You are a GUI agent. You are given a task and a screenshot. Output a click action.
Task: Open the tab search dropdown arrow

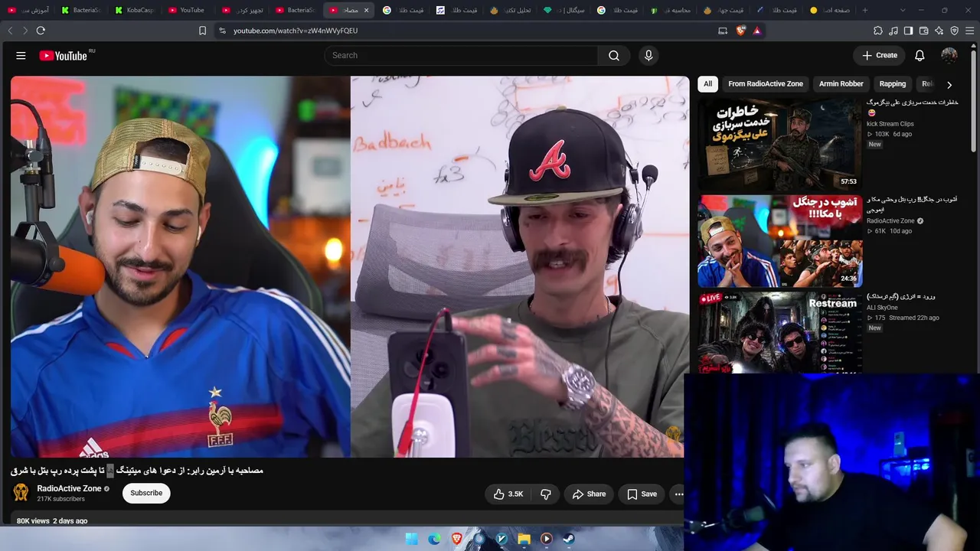click(x=903, y=10)
